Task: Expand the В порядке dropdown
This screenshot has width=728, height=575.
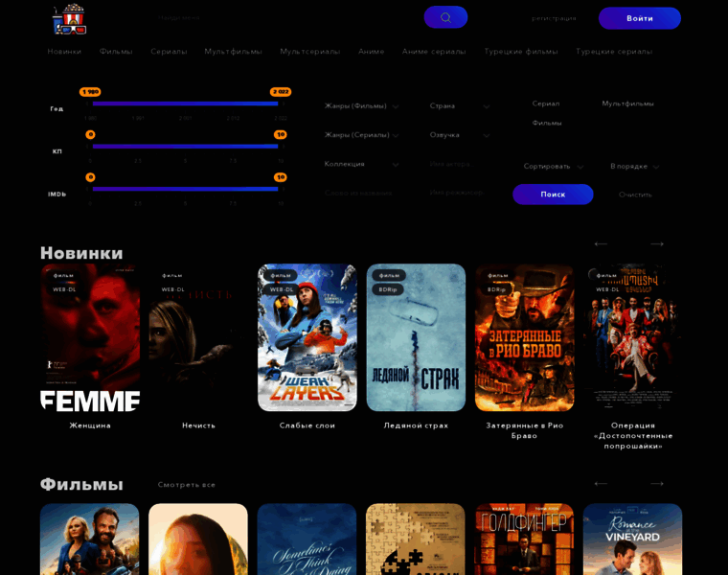Action: (x=635, y=167)
